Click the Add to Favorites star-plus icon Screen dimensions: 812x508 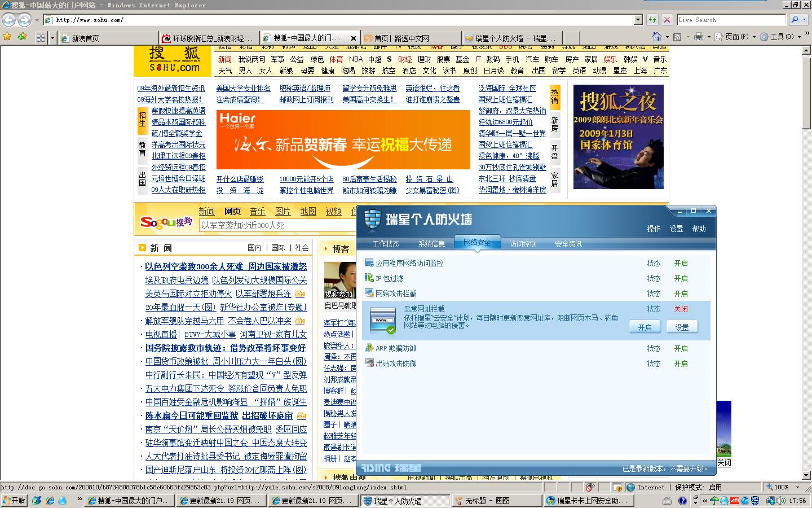coord(23,37)
